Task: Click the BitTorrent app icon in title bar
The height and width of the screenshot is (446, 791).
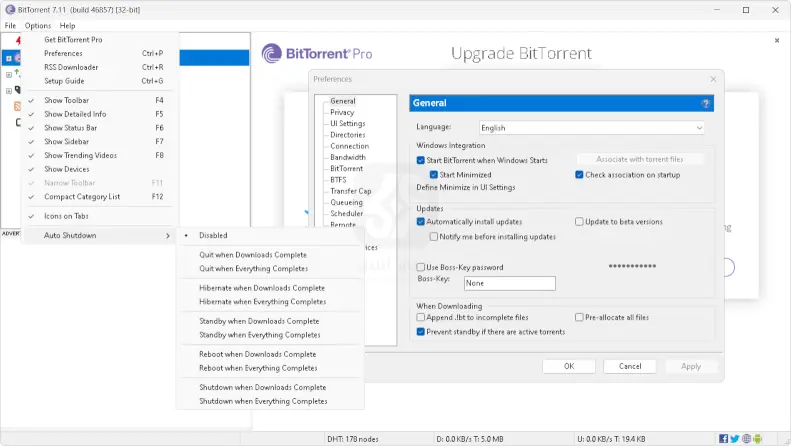Action: coord(10,9)
